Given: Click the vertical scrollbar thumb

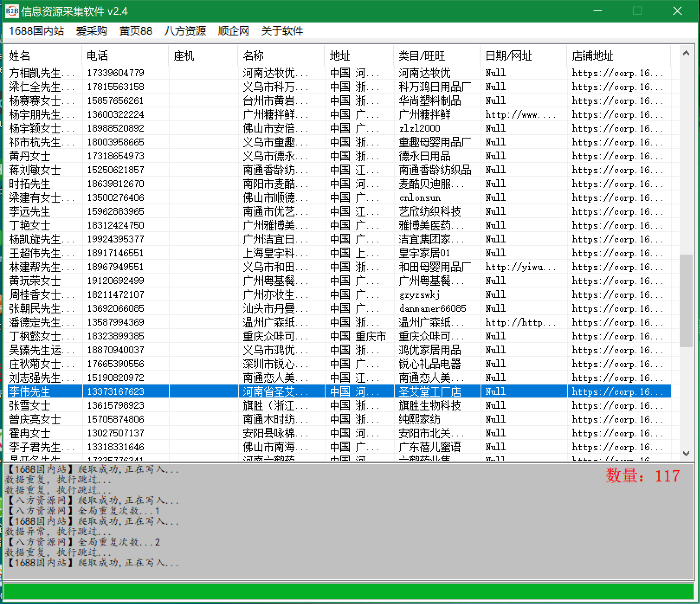Looking at the screenshot, I should [x=686, y=301].
